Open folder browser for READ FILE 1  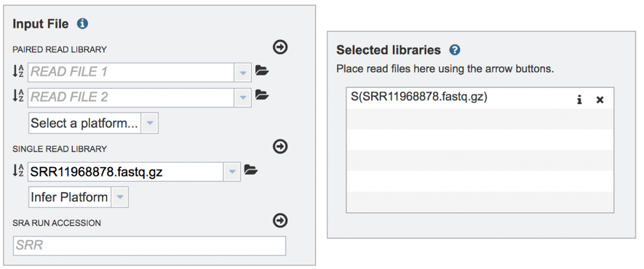click(262, 71)
